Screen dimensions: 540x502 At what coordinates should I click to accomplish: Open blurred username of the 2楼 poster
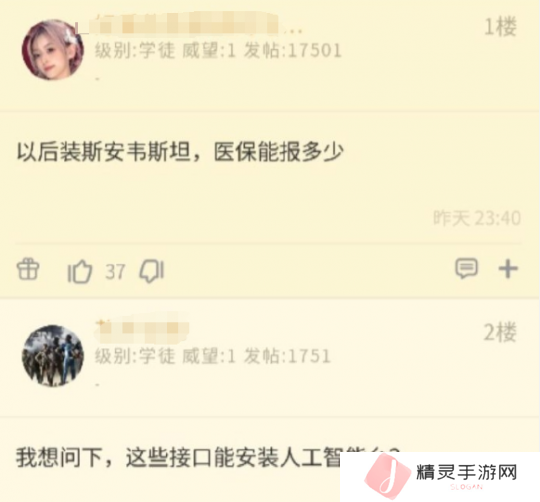point(142,329)
